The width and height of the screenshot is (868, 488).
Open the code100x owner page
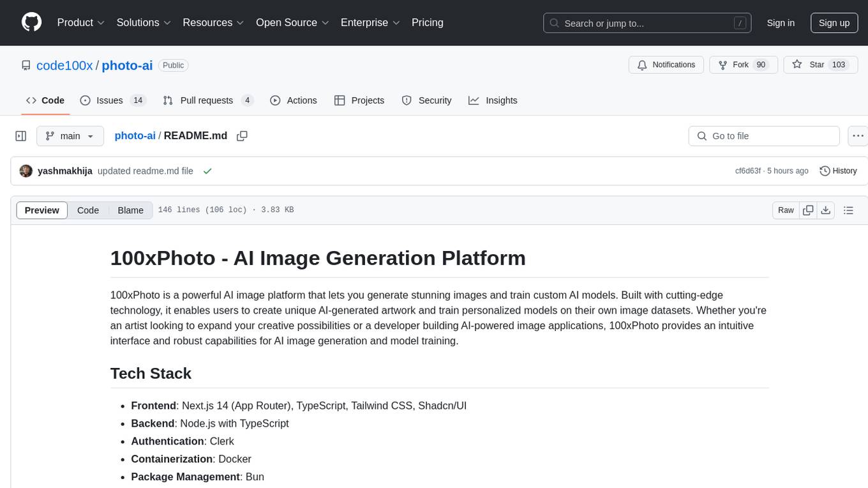tap(64, 65)
